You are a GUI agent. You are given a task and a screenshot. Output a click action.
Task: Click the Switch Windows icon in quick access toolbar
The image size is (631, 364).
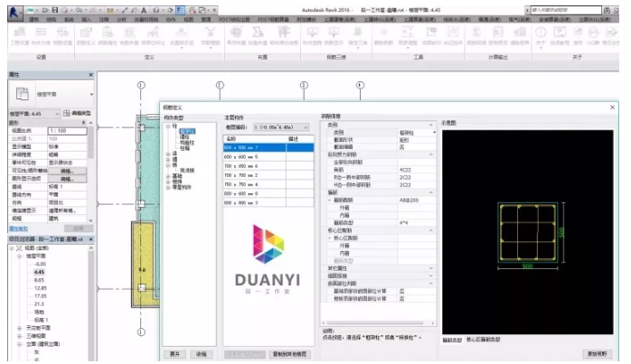click(x=202, y=10)
